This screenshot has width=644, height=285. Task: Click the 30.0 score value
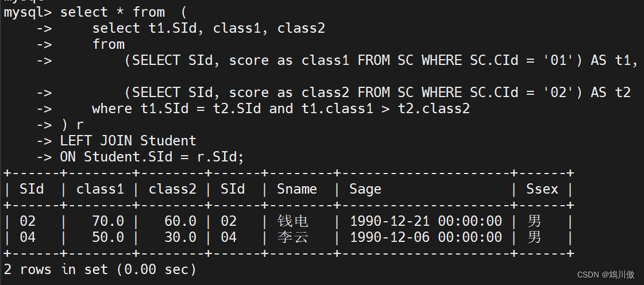[180, 237]
